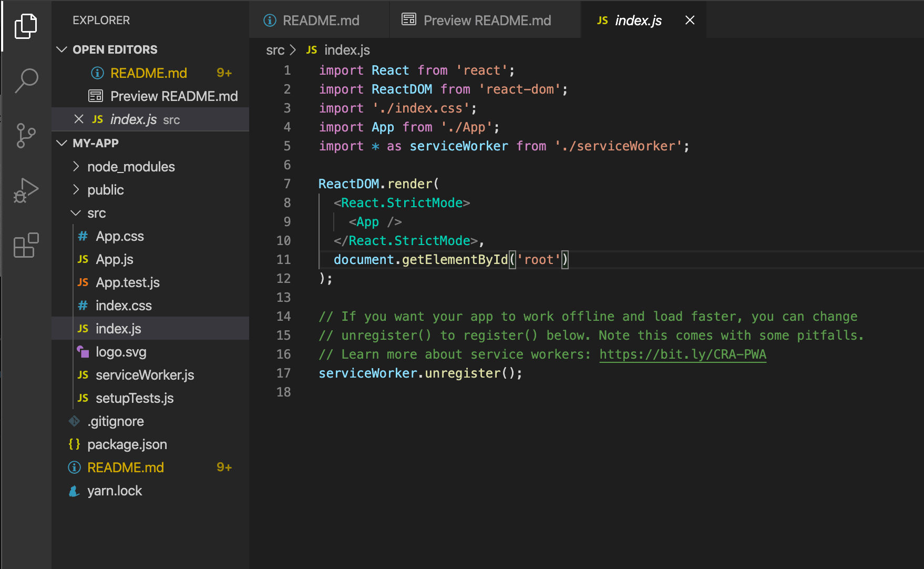Viewport: 924px width, 569px height.
Task: Close index.js from the Open Editors list
Action: point(79,119)
